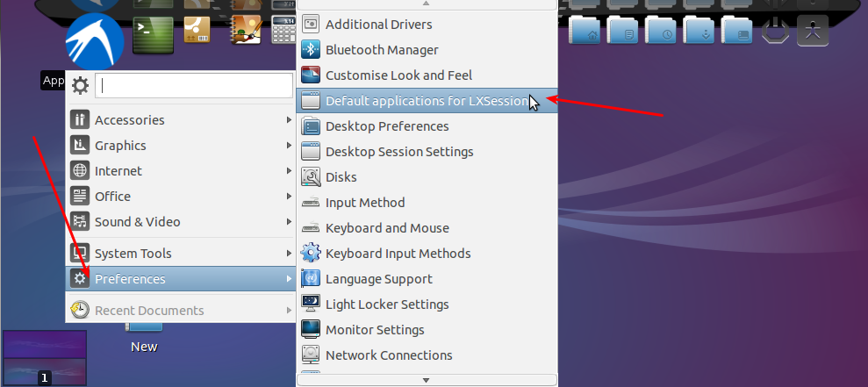Expand the Internet category arrow
This screenshot has height=387, width=868.
(x=289, y=171)
